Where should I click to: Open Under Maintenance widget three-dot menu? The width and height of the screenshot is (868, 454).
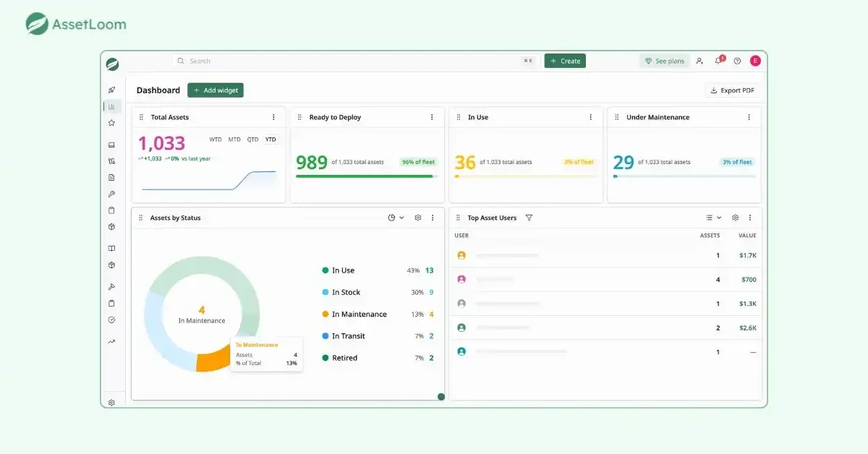coord(749,117)
